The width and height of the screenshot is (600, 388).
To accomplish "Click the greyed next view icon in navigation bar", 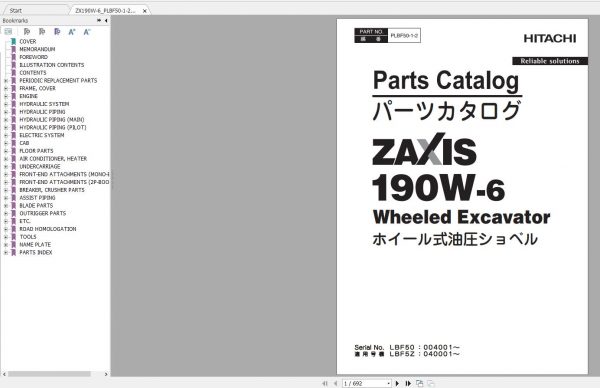I will 431,383.
